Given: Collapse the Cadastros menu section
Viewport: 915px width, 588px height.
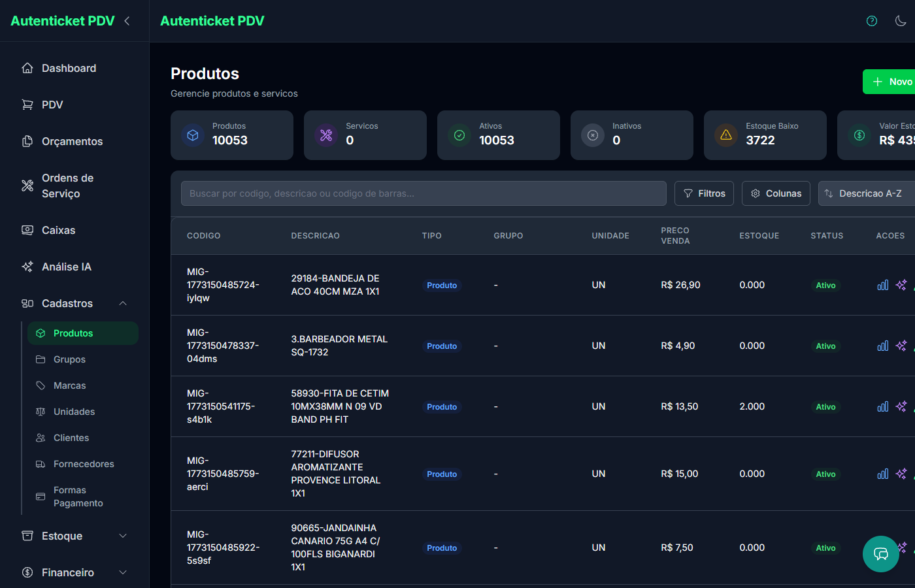Looking at the screenshot, I should tap(123, 303).
